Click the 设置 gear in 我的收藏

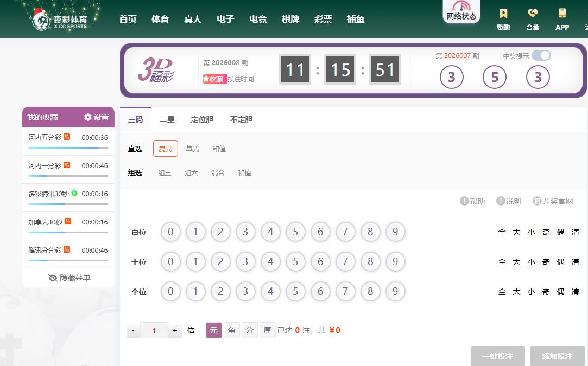pos(88,117)
